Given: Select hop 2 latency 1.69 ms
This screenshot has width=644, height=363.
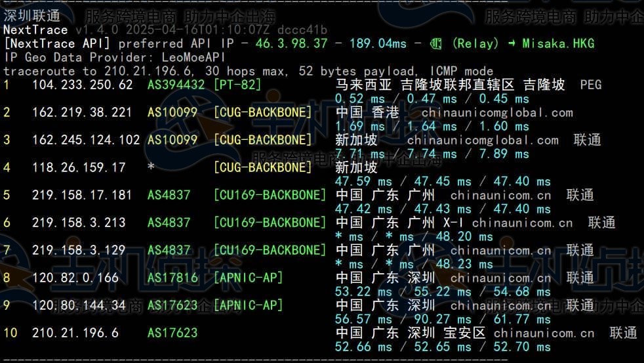Looking at the screenshot, I should [x=360, y=126].
